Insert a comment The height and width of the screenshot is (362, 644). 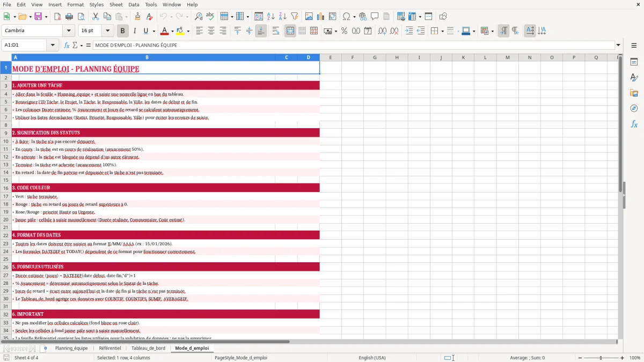[375, 17]
